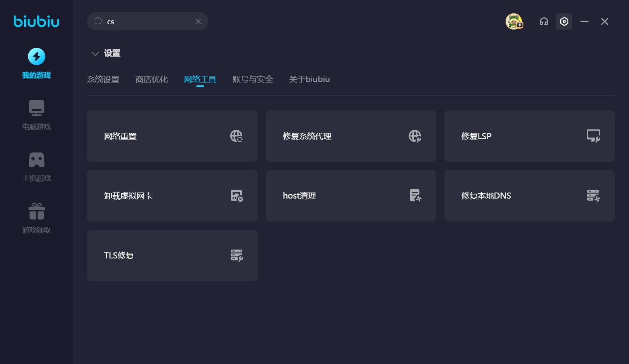Click the headset customer support icon
Viewport: 629px width, 364px height.
pos(544,21)
